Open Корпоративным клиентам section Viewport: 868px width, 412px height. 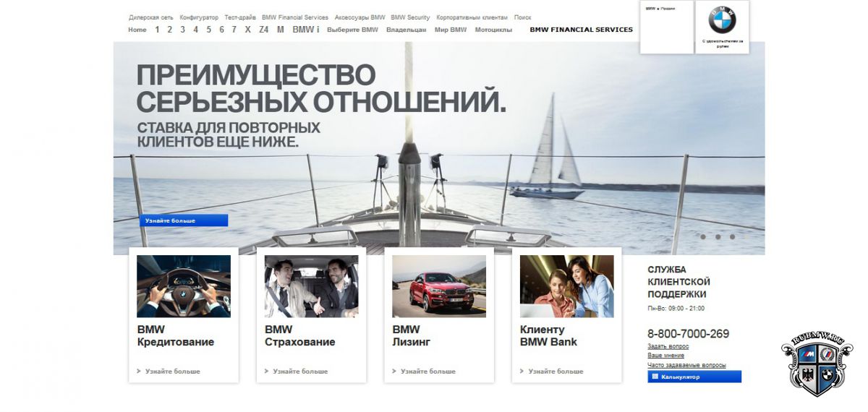click(x=472, y=17)
